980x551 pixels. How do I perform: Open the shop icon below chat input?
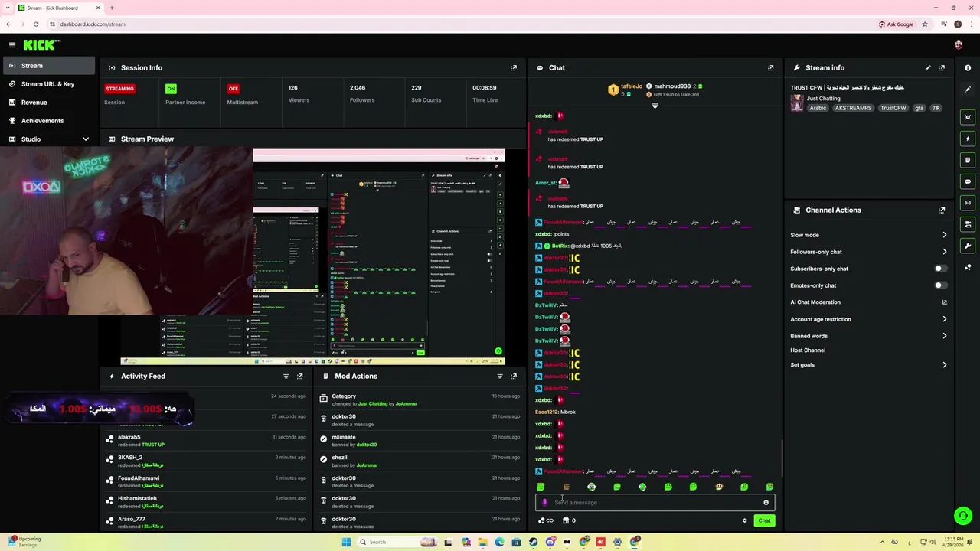click(566, 520)
